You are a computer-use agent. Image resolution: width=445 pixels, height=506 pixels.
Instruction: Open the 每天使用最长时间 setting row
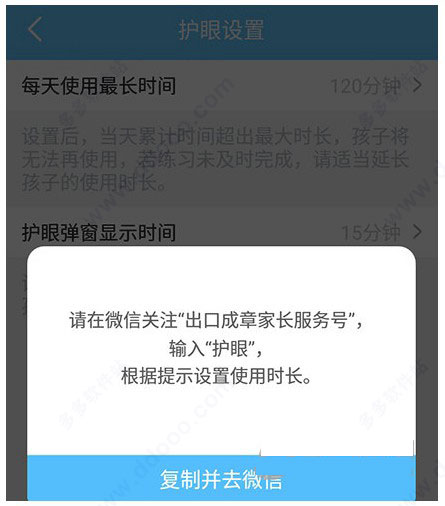pos(222,86)
